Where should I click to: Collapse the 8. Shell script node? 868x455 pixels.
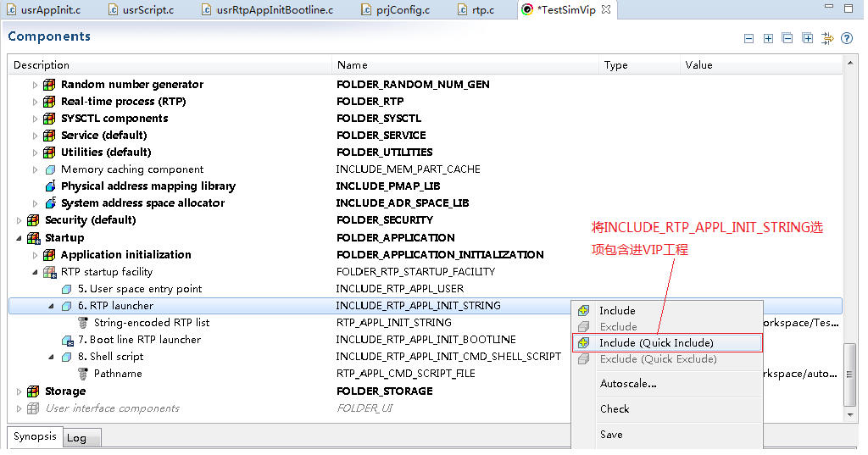tap(51, 357)
